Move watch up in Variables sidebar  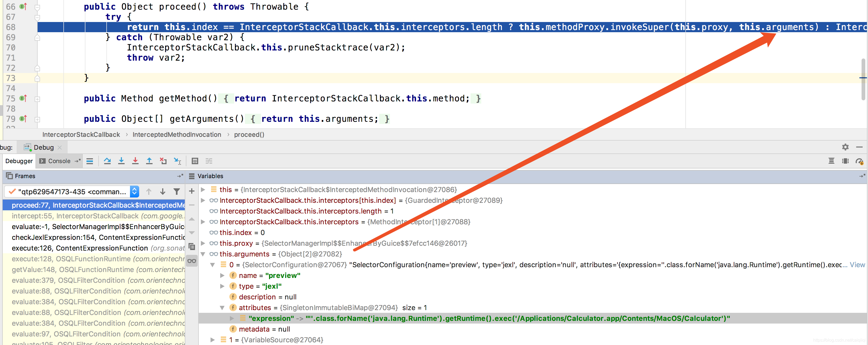(x=192, y=219)
